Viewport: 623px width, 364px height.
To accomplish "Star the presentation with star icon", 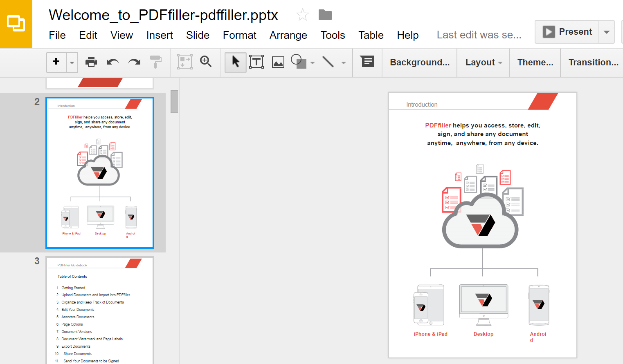I will tap(303, 15).
